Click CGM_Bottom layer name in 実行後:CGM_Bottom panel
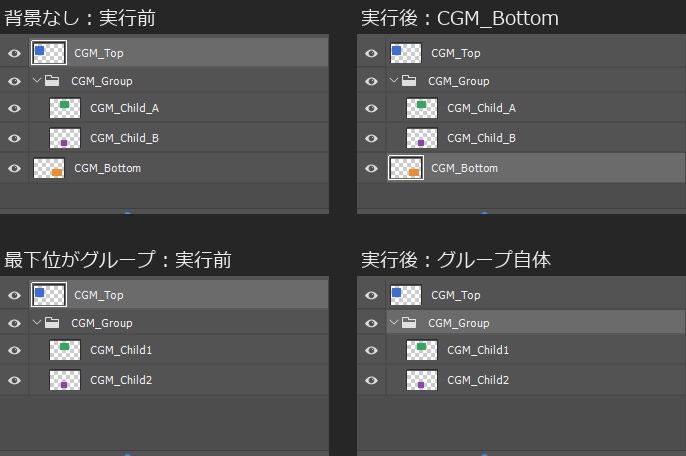Image resolution: width=686 pixels, height=456 pixels. pos(465,168)
